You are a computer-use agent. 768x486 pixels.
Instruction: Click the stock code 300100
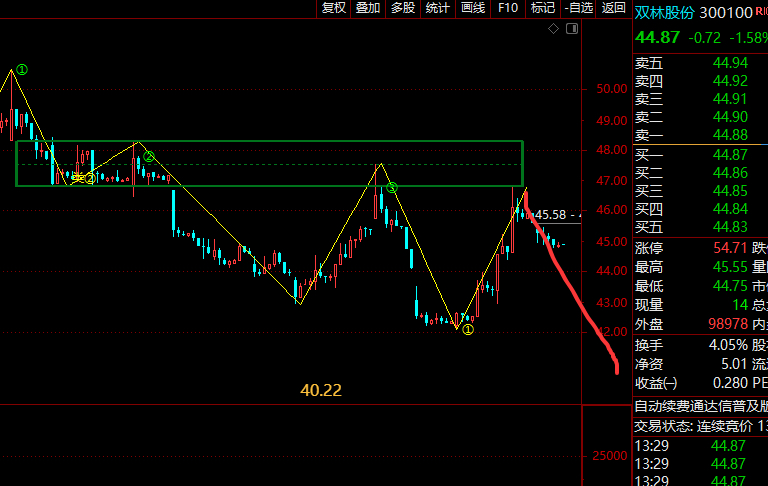click(x=726, y=13)
